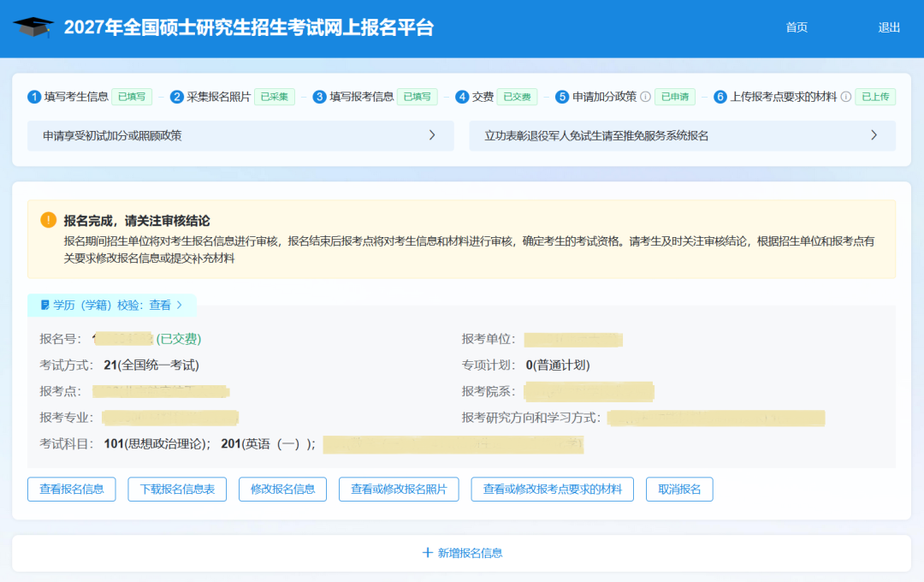Go to 首页 in the header

point(797,27)
